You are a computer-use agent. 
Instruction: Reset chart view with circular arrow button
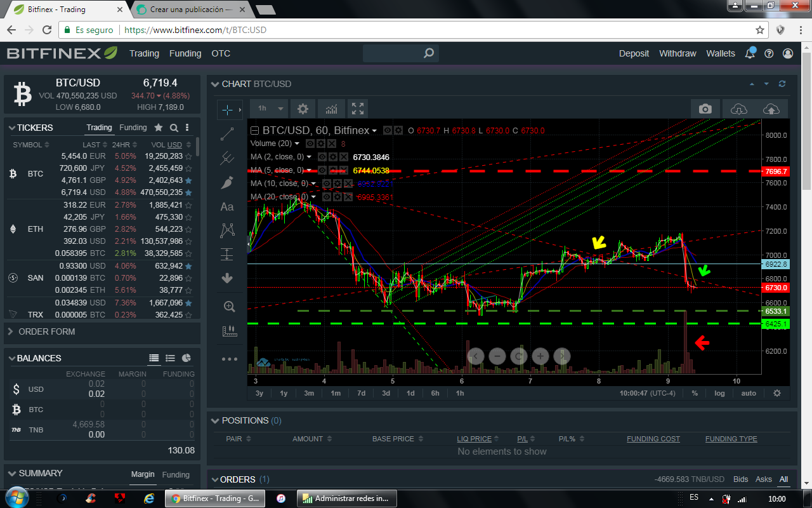coord(519,356)
